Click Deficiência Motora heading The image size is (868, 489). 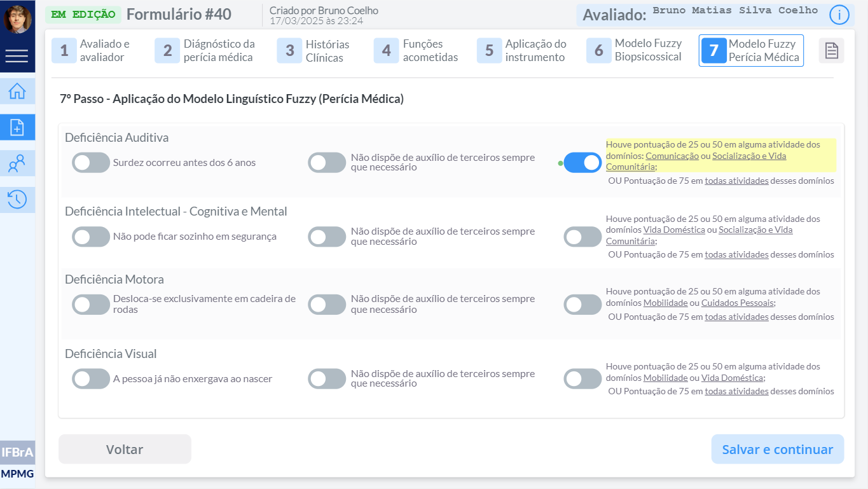pos(114,279)
